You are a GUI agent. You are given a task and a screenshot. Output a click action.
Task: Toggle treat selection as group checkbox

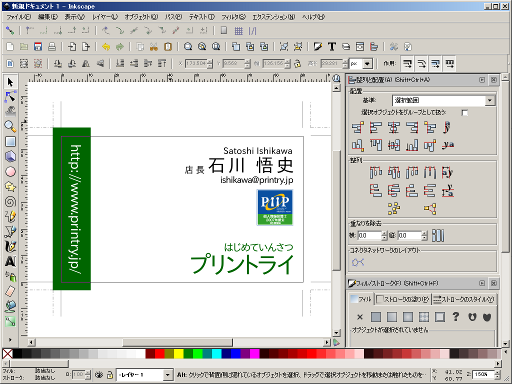pyautogui.click(x=464, y=113)
